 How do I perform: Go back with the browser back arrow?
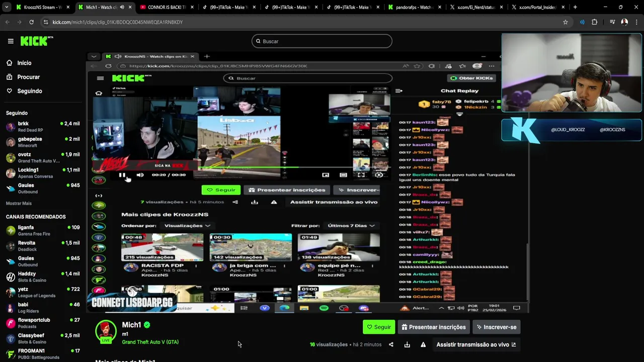[7, 22]
